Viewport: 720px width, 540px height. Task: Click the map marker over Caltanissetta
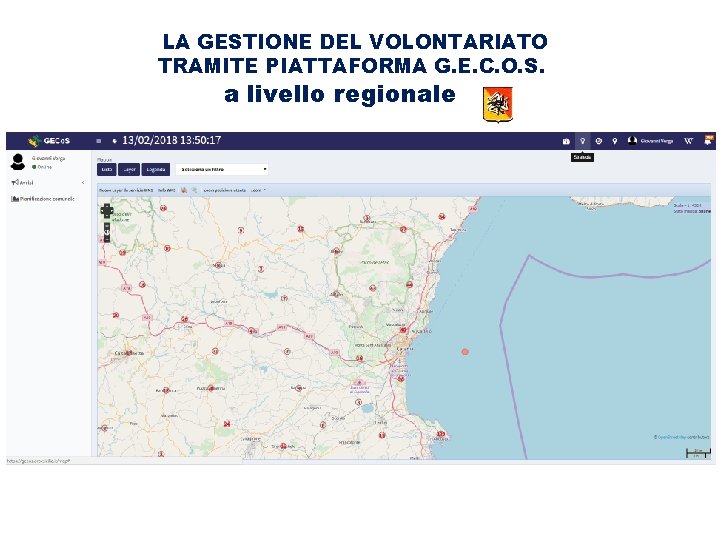coord(129,353)
